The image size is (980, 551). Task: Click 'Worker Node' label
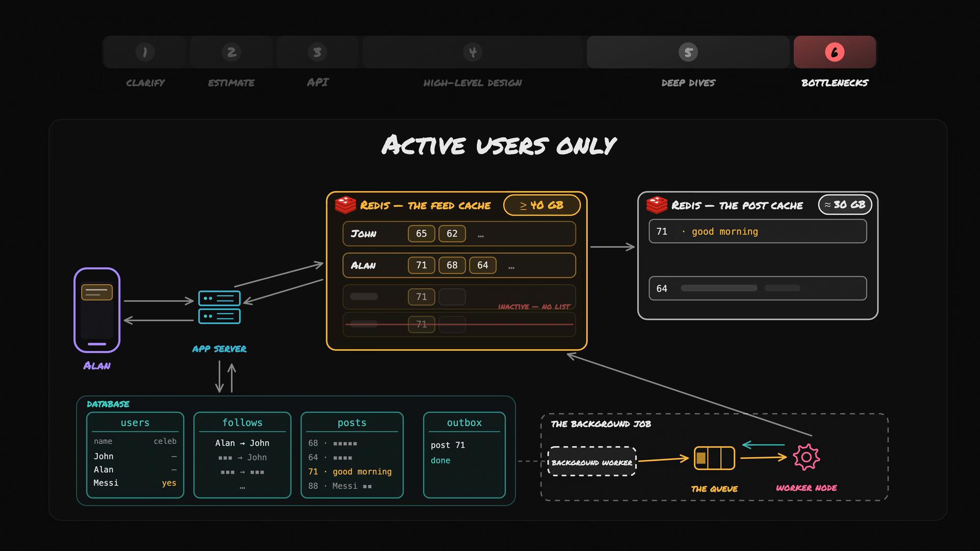click(806, 488)
